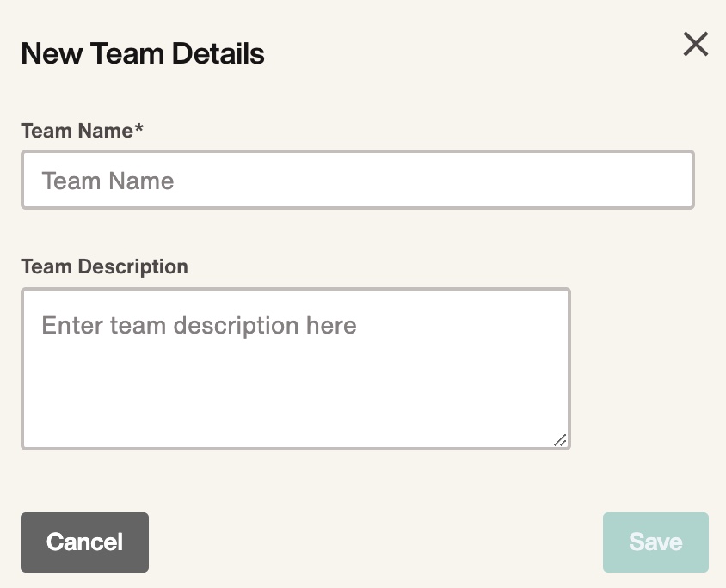Viewport: 726px width, 588px height.
Task: Click the word 'Details' in the title
Action: pyautogui.click(x=218, y=53)
